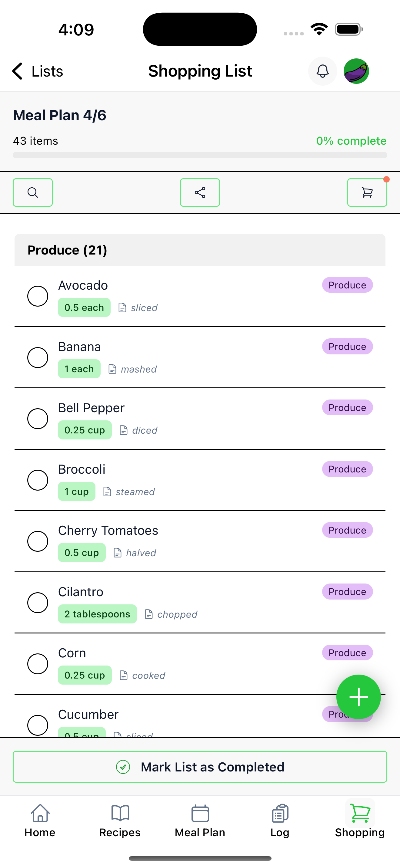The width and height of the screenshot is (400, 868).
Task: Check off the Avocado item
Action: (x=38, y=296)
